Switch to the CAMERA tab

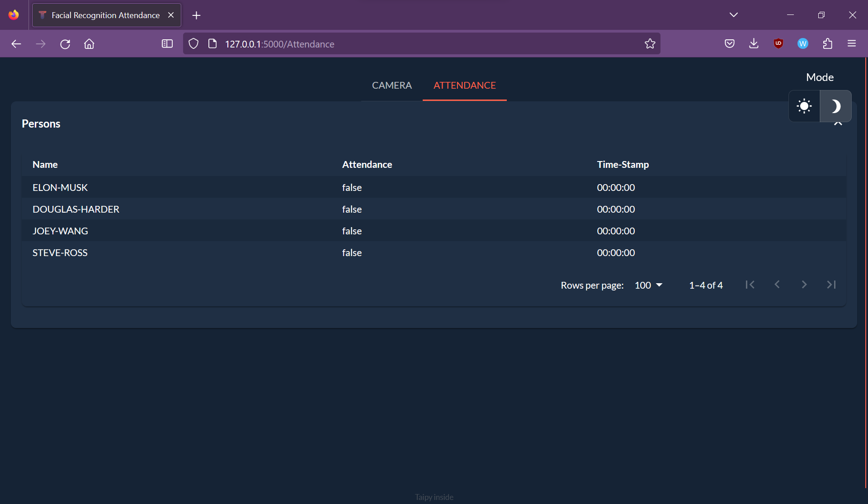[392, 86]
